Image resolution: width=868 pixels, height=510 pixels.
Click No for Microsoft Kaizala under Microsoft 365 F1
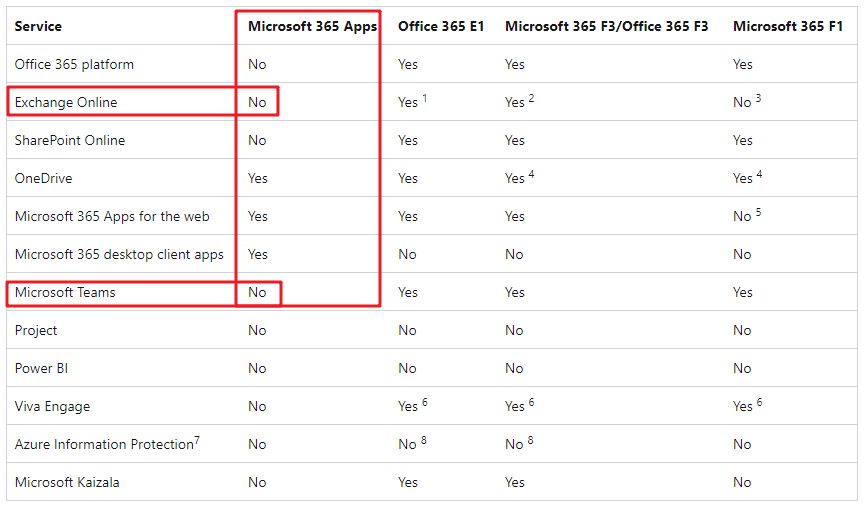coord(742,482)
